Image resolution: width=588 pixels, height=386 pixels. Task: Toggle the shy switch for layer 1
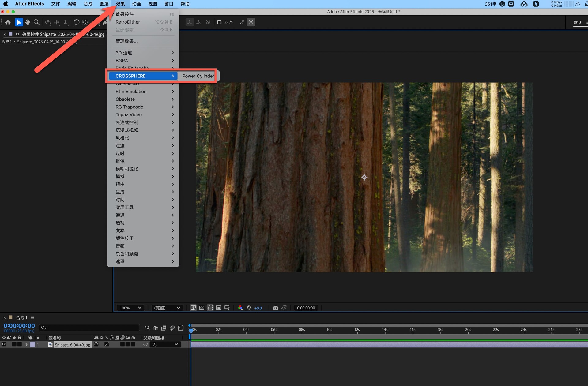96,344
